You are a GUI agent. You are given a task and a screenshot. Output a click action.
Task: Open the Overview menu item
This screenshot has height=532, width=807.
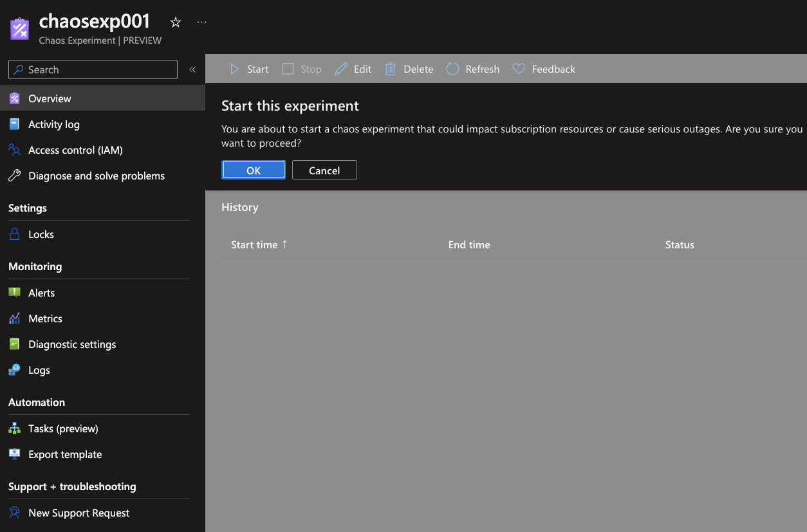[102, 98]
